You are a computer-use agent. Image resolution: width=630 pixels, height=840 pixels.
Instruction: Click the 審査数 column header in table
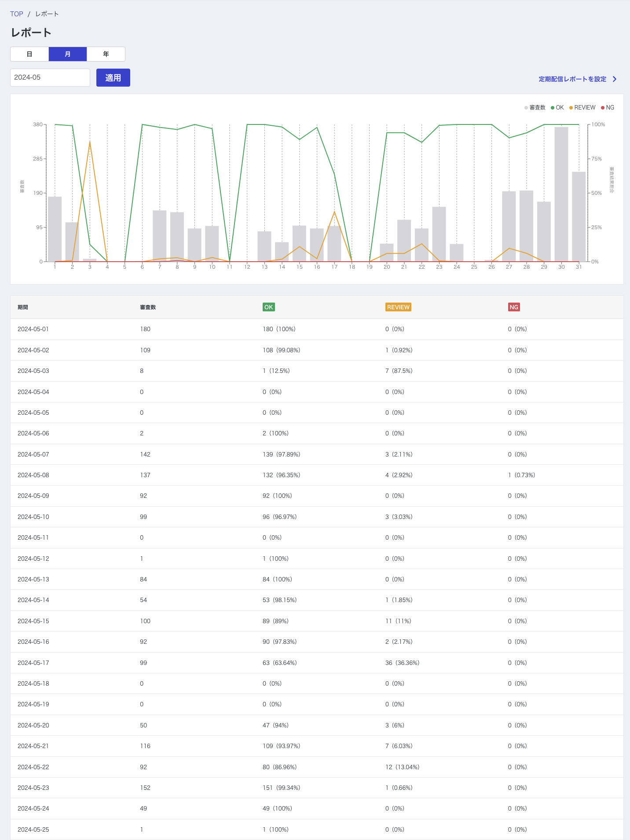click(148, 307)
